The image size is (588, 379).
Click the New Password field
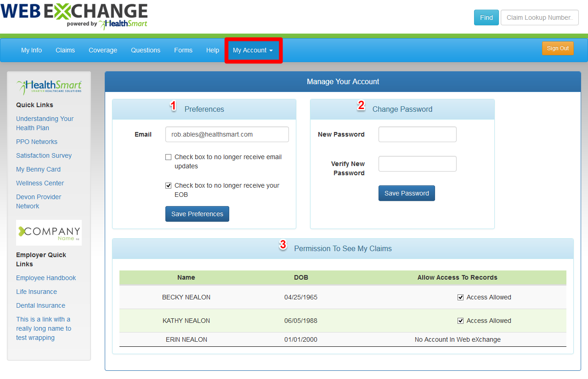coord(418,134)
